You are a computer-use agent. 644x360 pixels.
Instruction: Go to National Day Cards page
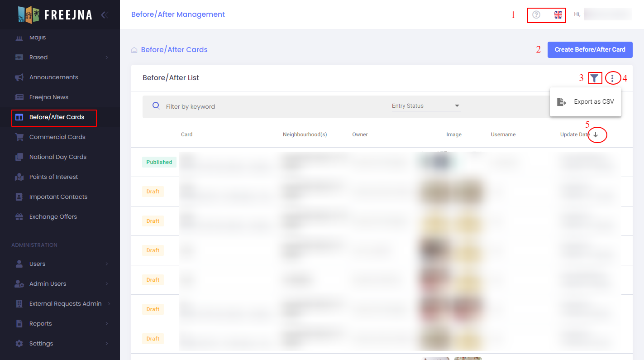click(57, 157)
